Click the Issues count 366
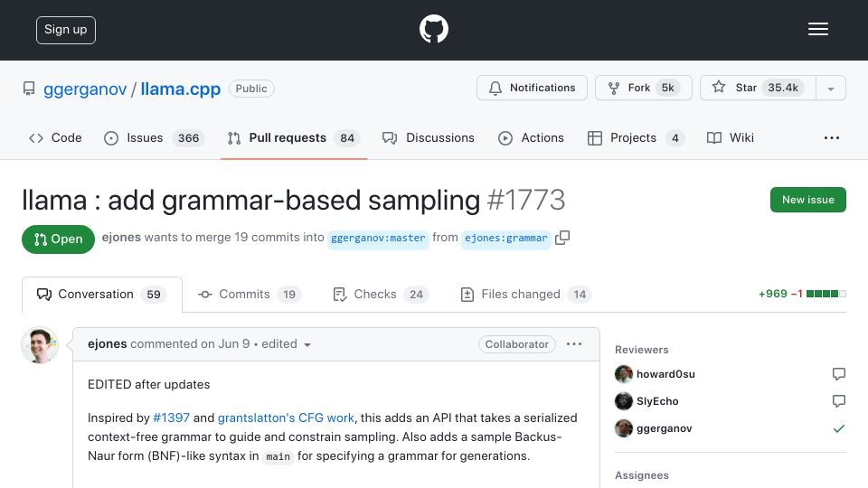 pos(188,137)
